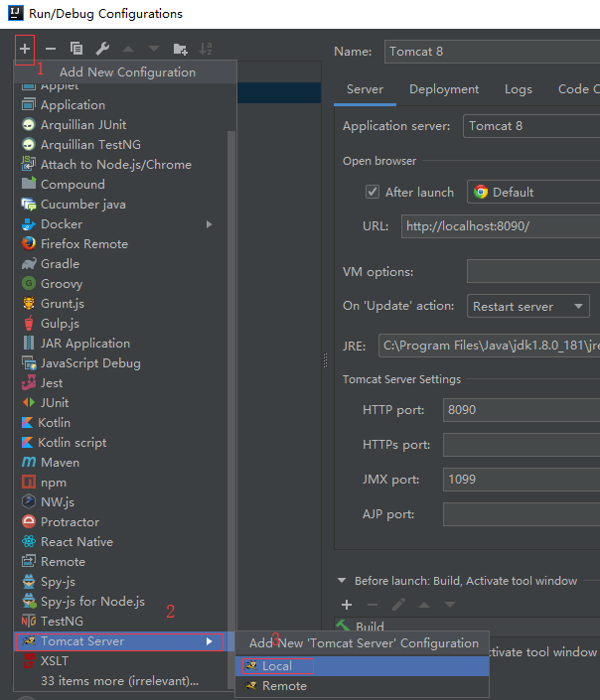Click the JRE path field
The image size is (600, 700).
[489, 346]
